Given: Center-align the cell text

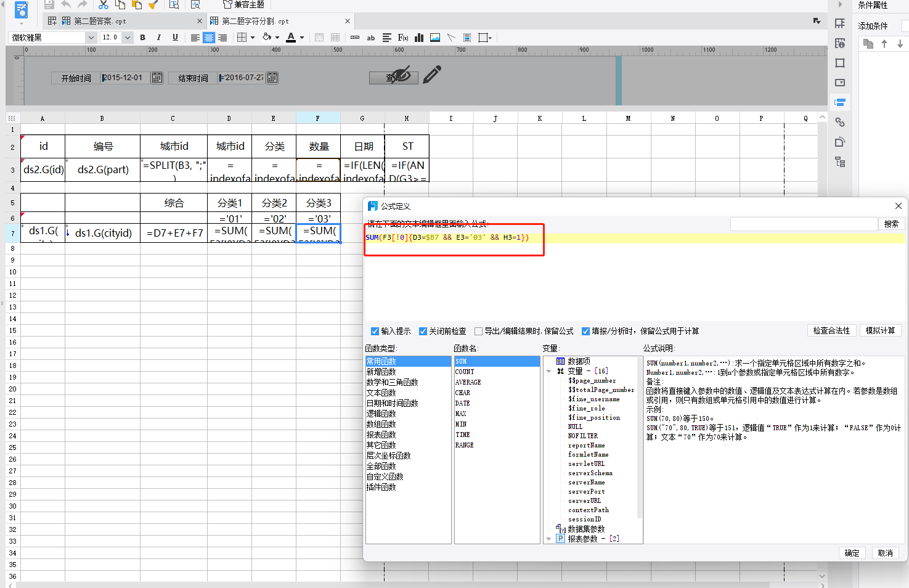Looking at the screenshot, I should (x=209, y=38).
